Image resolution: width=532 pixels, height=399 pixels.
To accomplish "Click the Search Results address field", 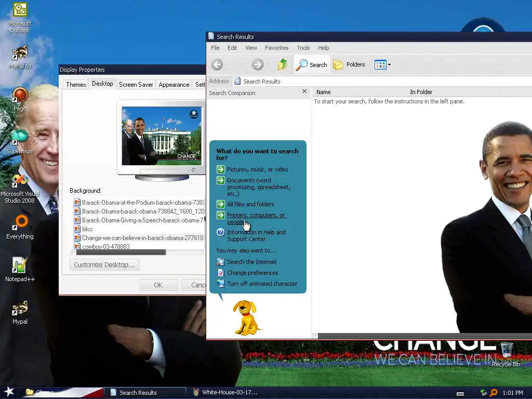I will pos(382,82).
